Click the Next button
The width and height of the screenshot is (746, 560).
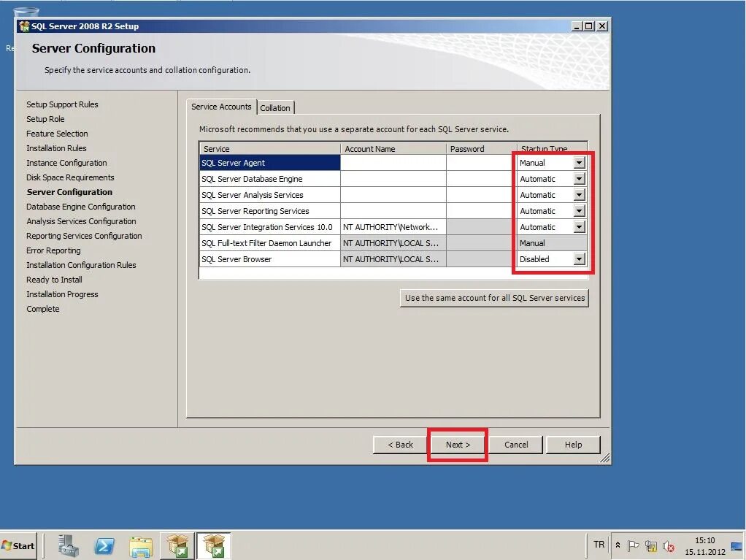(458, 445)
